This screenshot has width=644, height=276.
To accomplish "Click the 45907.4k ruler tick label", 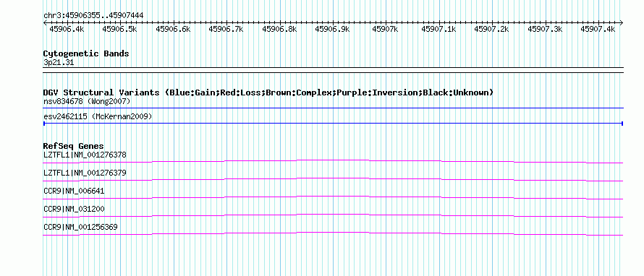I will point(598,29).
